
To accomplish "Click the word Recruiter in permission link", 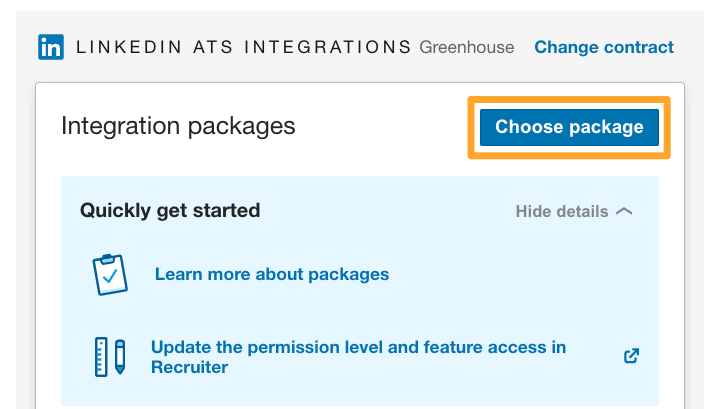I will [x=189, y=367].
